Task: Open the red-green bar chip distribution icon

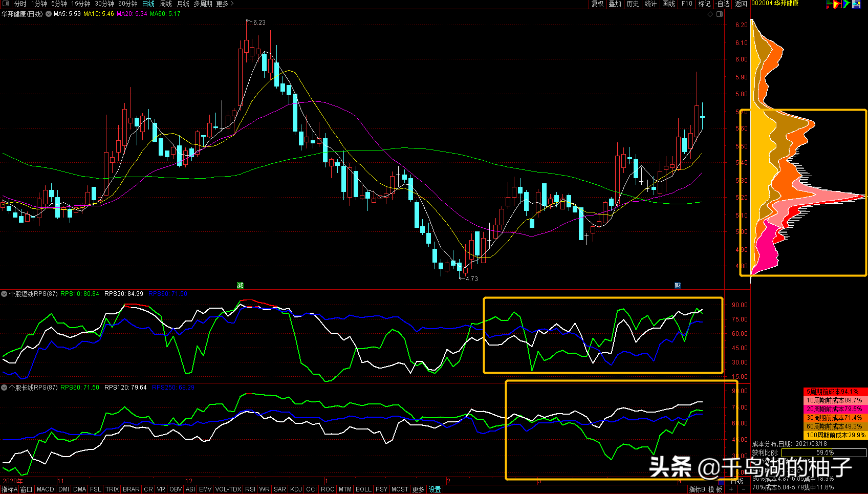Action: coord(829,4)
